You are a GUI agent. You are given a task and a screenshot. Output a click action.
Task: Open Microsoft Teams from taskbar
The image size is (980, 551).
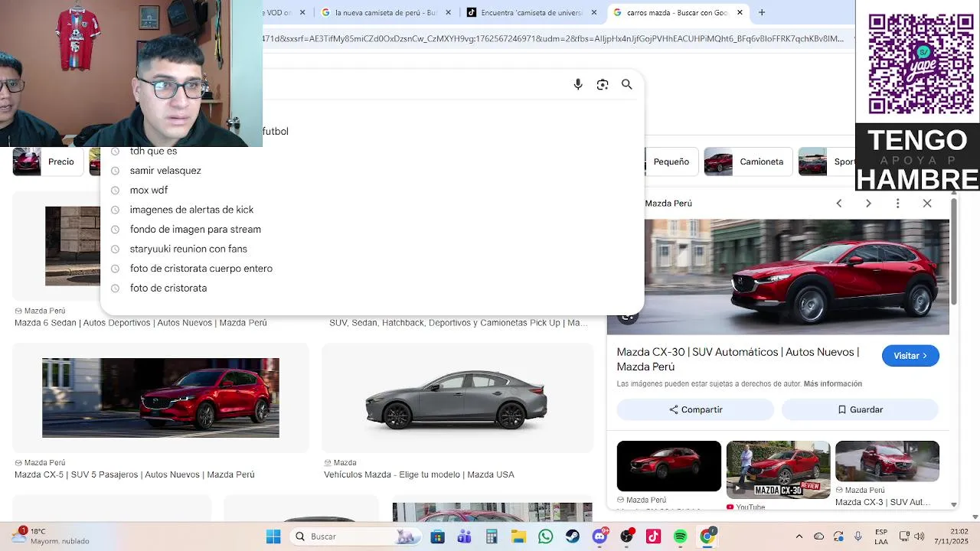point(464,536)
